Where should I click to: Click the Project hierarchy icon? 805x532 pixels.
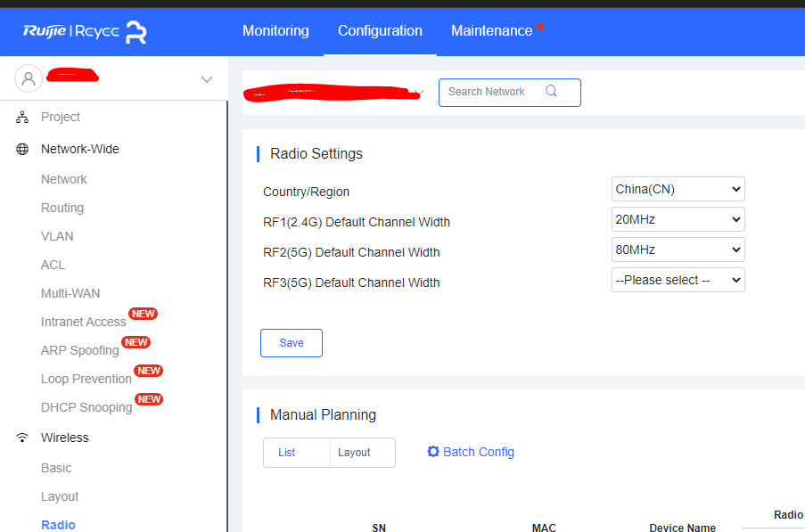[22, 118]
